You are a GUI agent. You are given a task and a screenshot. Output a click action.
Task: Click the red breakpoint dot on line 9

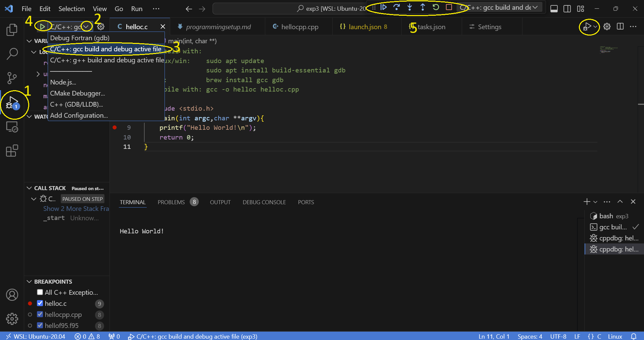tap(115, 127)
